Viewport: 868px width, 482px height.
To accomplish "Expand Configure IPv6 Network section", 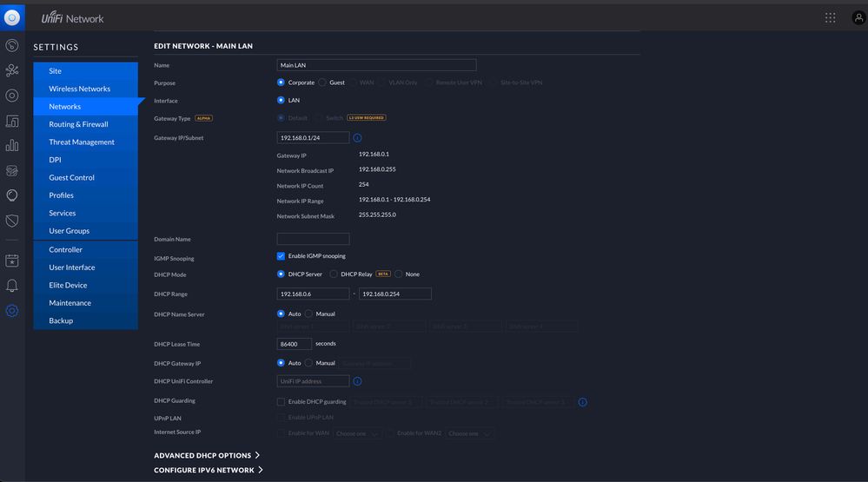I will tap(209, 470).
